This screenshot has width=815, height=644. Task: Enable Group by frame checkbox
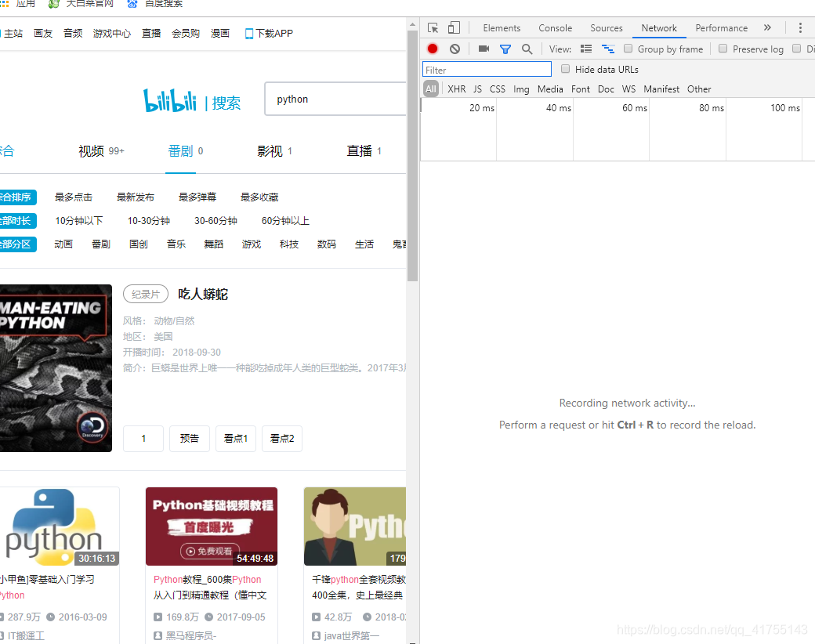click(x=628, y=49)
